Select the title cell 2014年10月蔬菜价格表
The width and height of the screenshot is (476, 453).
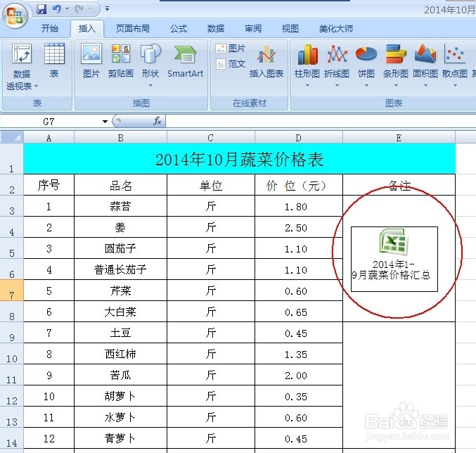tap(240, 159)
